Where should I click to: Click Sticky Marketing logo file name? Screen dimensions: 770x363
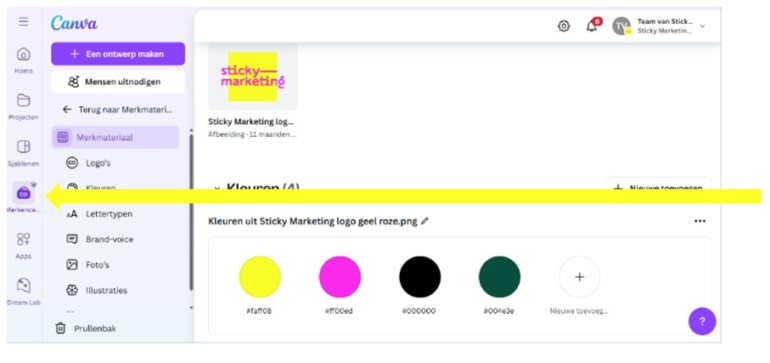[251, 121]
